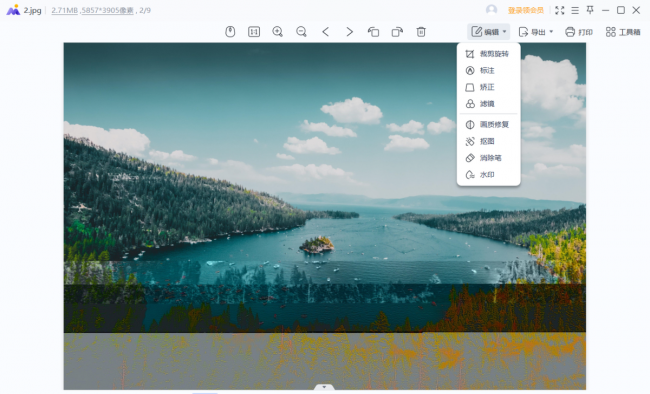Image resolution: width=650 pixels, height=394 pixels.
Task: Open the 编辑 (Edit) dropdown
Action: coord(488,32)
